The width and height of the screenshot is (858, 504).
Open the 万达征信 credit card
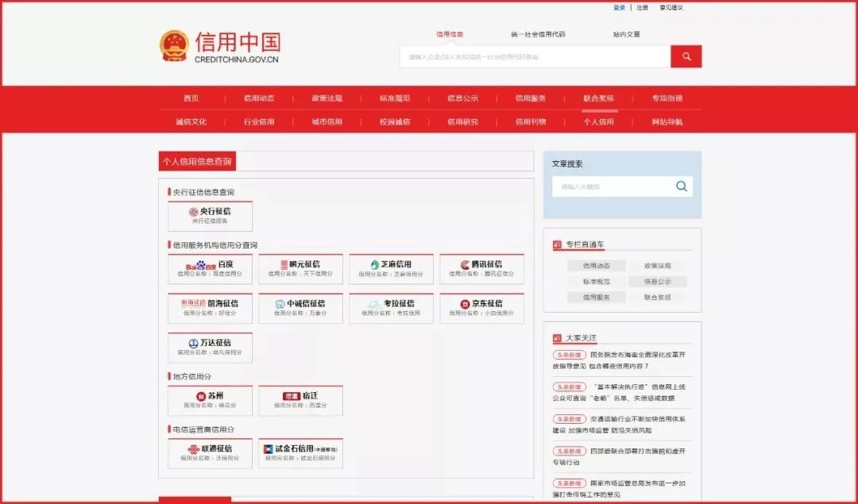tap(211, 347)
